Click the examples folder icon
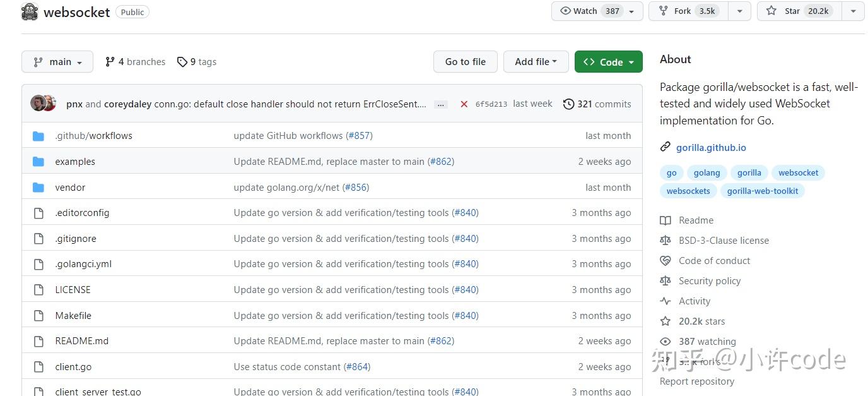The height and width of the screenshot is (396, 868). pyautogui.click(x=38, y=162)
